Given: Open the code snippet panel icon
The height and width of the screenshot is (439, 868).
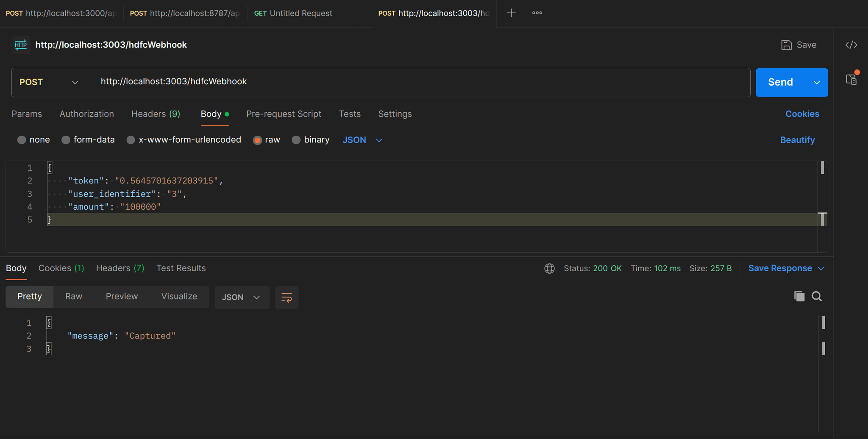Looking at the screenshot, I should pos(851,45).
